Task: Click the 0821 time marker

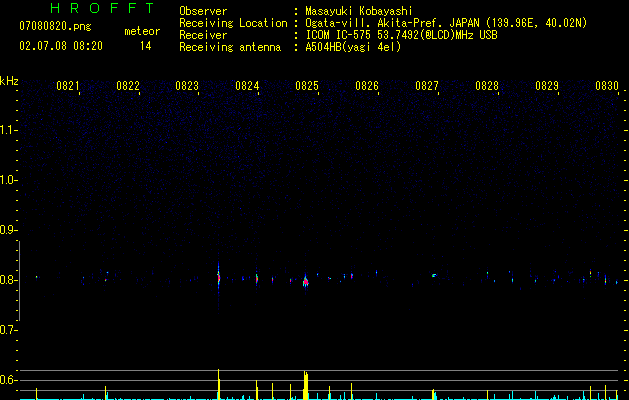Action: point(67,86)
